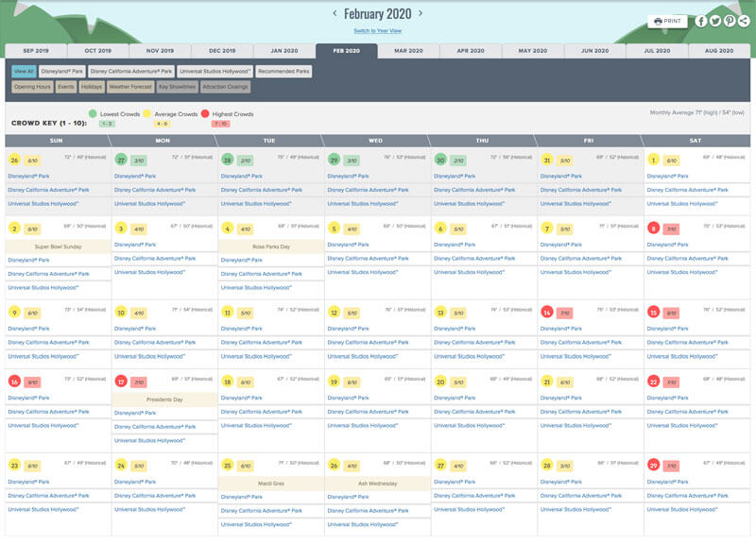The height and width of the screenshot is (543, 756).
Task: Select the JUL 2020 tab
Action: (x=657, y=51)
